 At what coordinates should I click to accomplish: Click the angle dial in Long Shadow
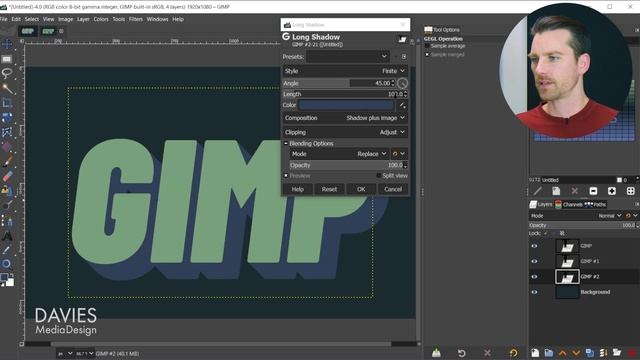pos(402,83)
